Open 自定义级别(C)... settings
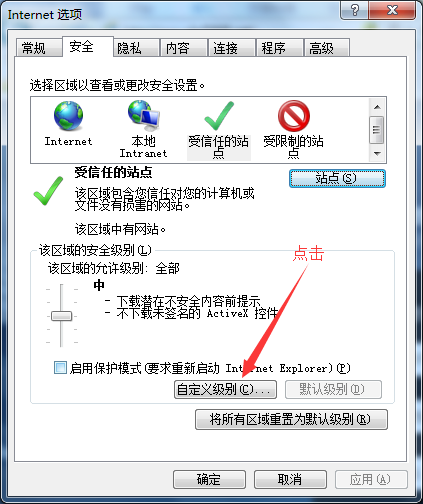 pyautogui.click(x=225, y=389)
